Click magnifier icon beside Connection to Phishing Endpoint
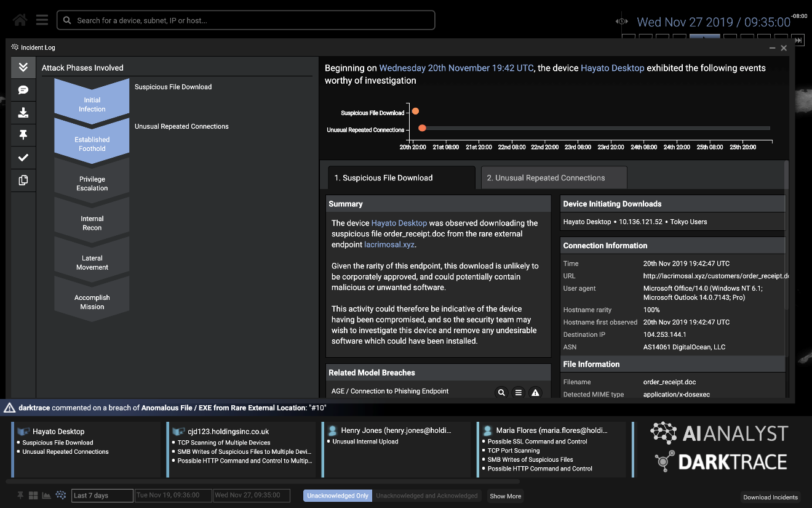Image resolution: width=812 pixels, height=508 pixels. coord(501,392)
